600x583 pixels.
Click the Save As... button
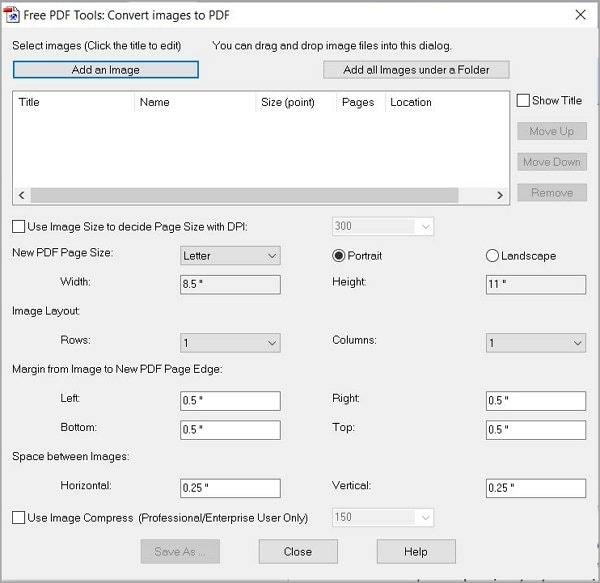[180, 551]
